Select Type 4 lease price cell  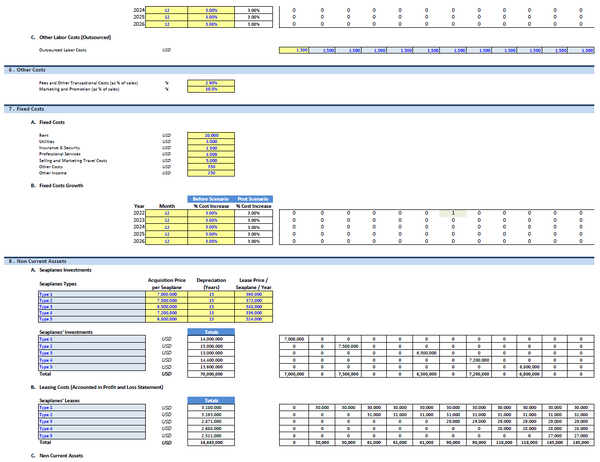[253, 313]
